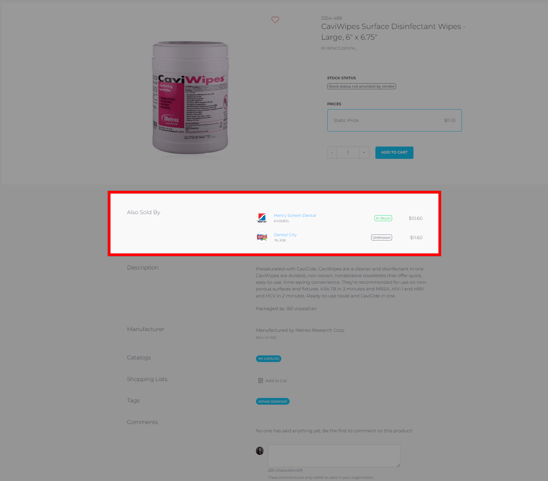548x481 pixels.
Task: Increase quantity with the plus button
Action: (x=364, y=152)
